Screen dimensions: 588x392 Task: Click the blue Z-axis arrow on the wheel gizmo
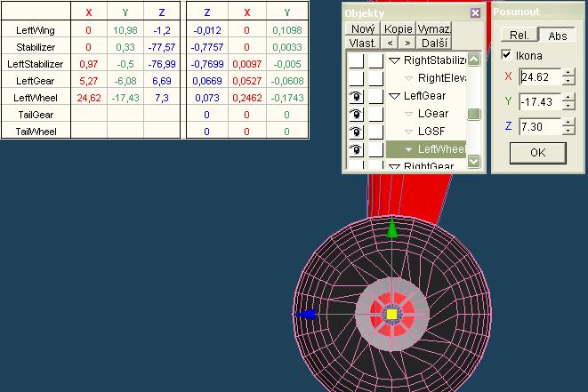305,314
